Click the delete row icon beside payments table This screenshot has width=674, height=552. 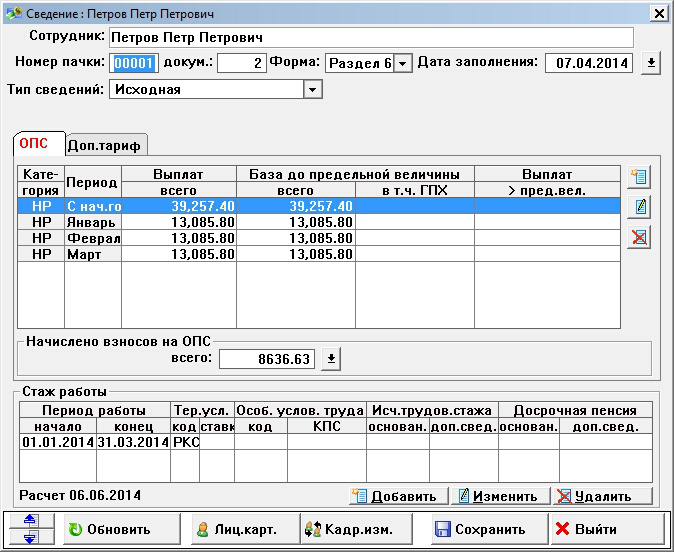pos(638,237)
